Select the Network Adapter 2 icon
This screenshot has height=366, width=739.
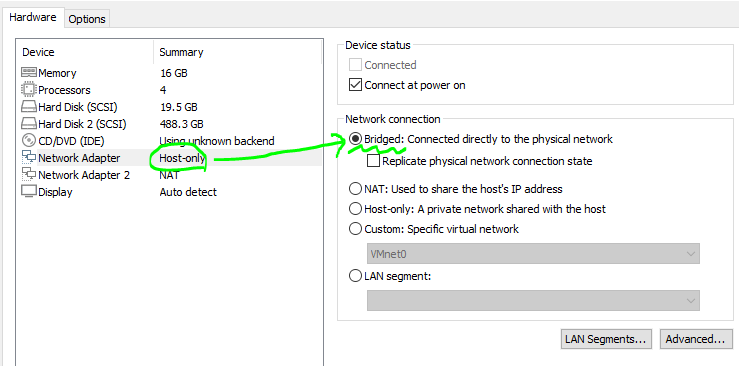[x=29, y=175]
